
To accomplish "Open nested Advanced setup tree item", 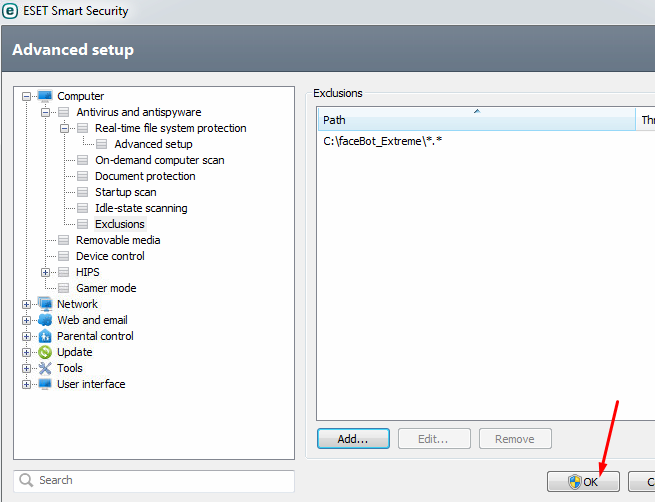I will point(153,144).
